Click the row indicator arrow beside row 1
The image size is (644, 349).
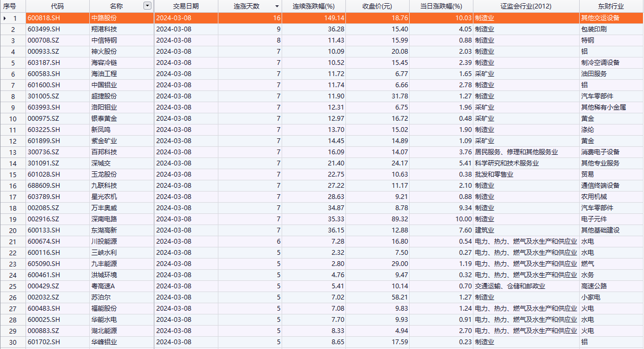click(x=5, y=18)
